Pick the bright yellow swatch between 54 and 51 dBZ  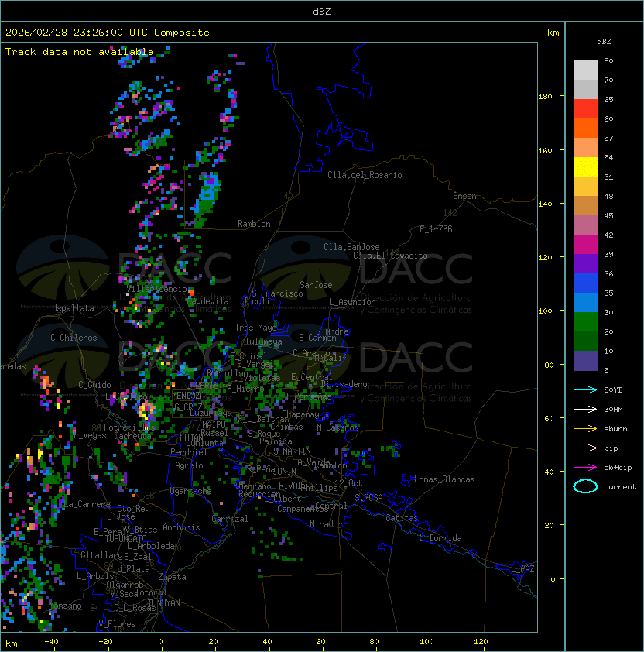585,167
